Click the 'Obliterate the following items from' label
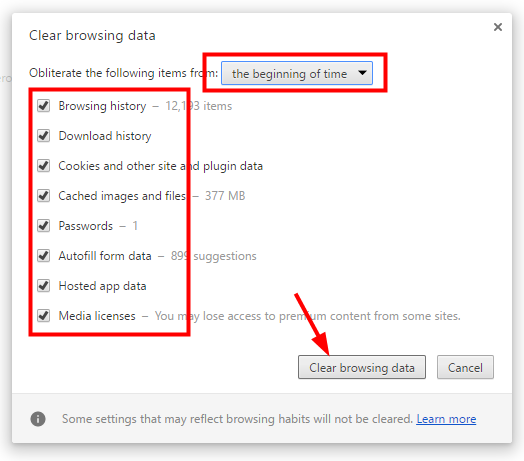The height and width of the screenshot is (461, 524). [x=123, y=73]
